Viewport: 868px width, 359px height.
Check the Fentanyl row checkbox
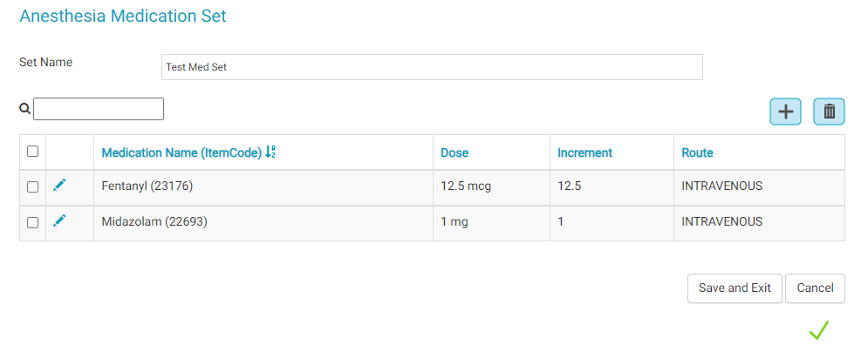33,186
